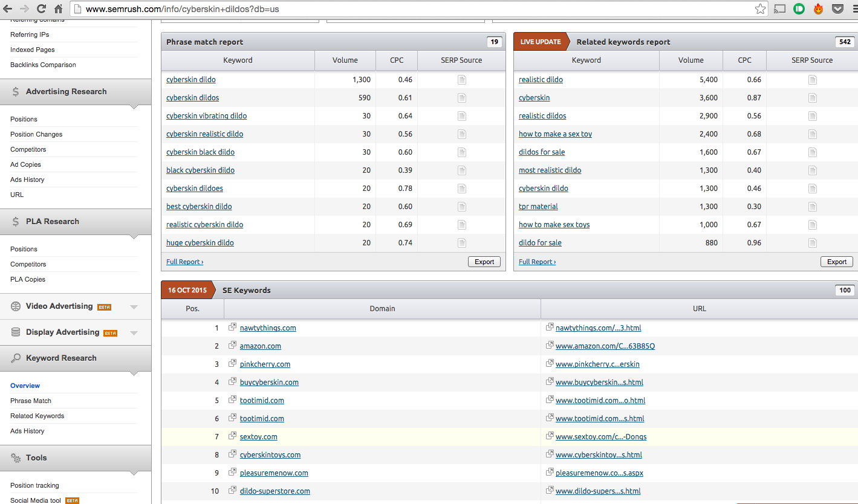Click external link icon beside sextoy.com domain
858x504 pixels.
point(233,436)
